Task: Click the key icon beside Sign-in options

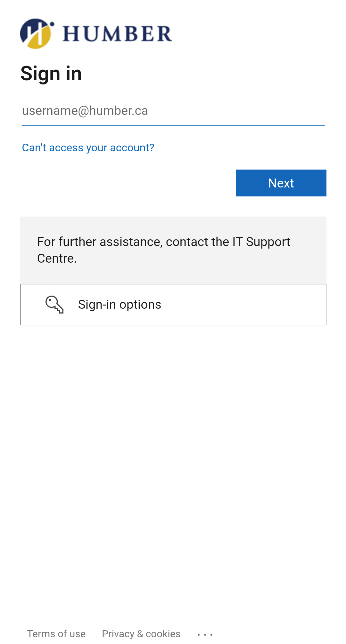Action: pos(54,305)
